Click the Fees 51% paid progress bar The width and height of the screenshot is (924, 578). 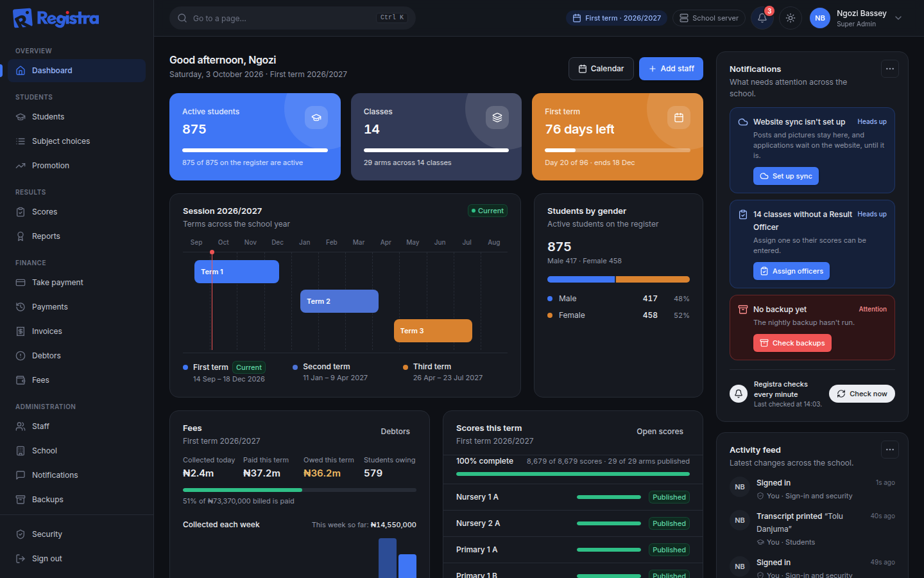click(300, 490)
